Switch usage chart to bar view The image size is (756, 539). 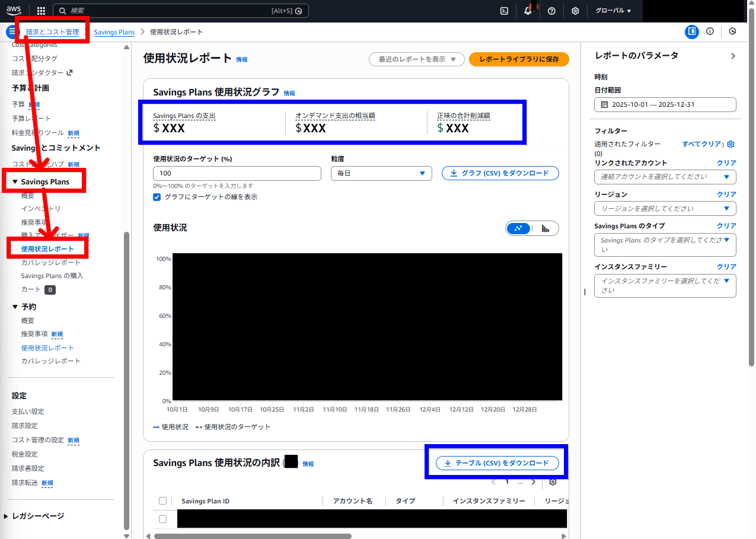pyautogui.click(x=546, y=228)
